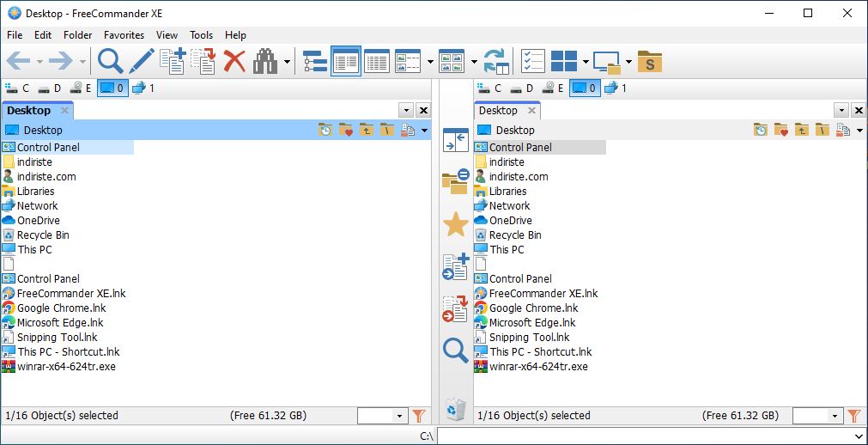Screen dimensions: 868x445
Task: Click the splitter move files icon
Action: (x=456, y=308)
